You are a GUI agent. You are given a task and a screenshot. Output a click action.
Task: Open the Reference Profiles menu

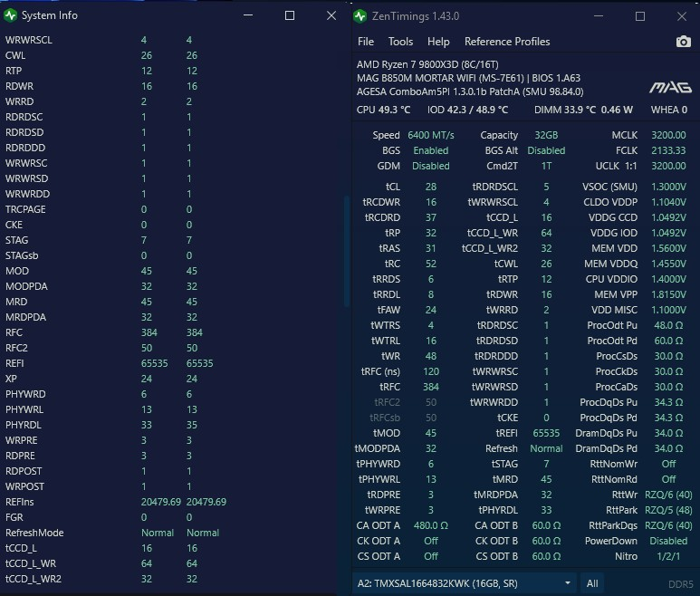(x=507, y=42)
